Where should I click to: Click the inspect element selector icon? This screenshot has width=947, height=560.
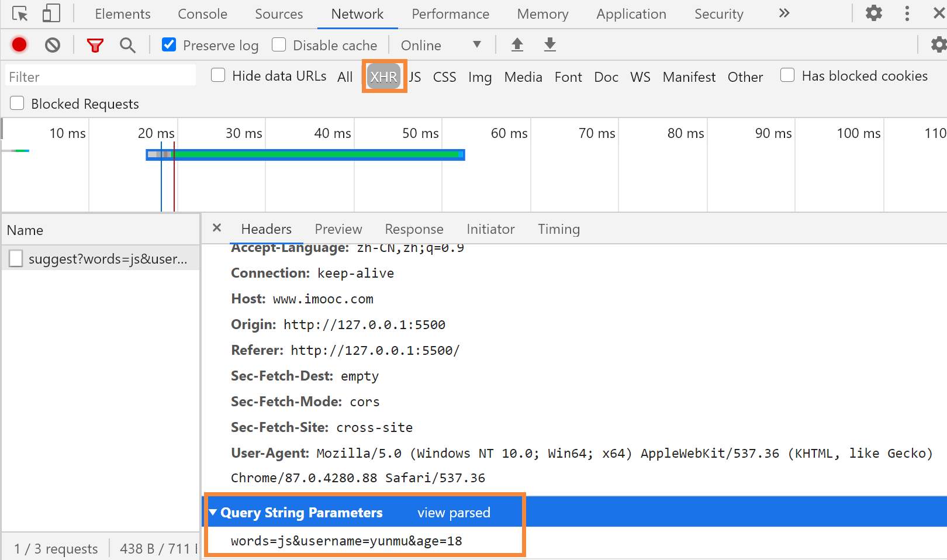click(x=20, y=13)
